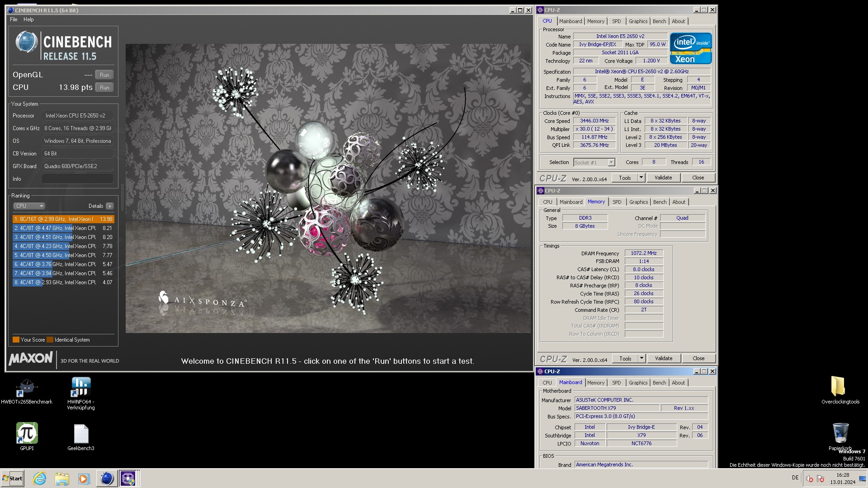The image size is (868, 488).
Task: Open GPUPI desktop shortcut
Action: (27, 436)
